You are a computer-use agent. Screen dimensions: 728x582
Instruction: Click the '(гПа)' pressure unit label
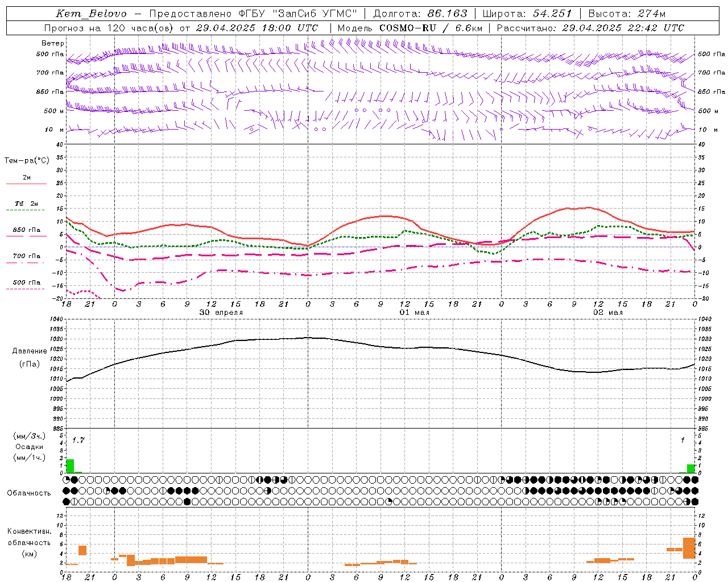[x=30, y=364]
